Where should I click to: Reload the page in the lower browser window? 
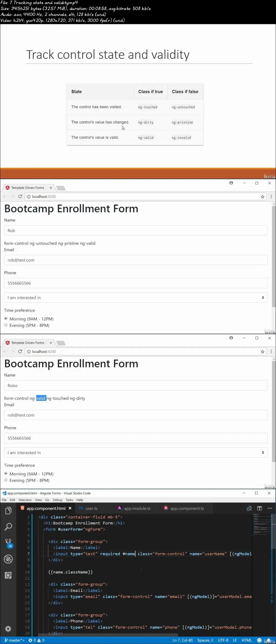pos(20,352)
